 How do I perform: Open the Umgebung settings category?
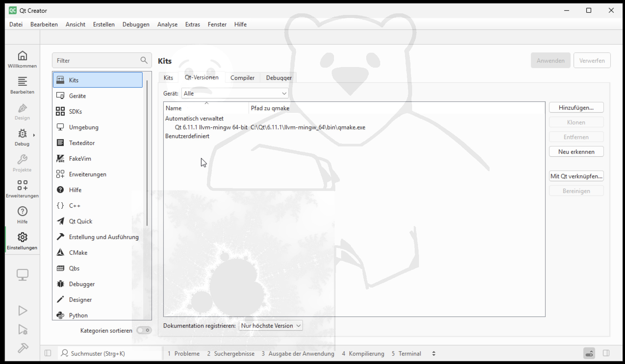pyautogui.click(x=98, y=127)
